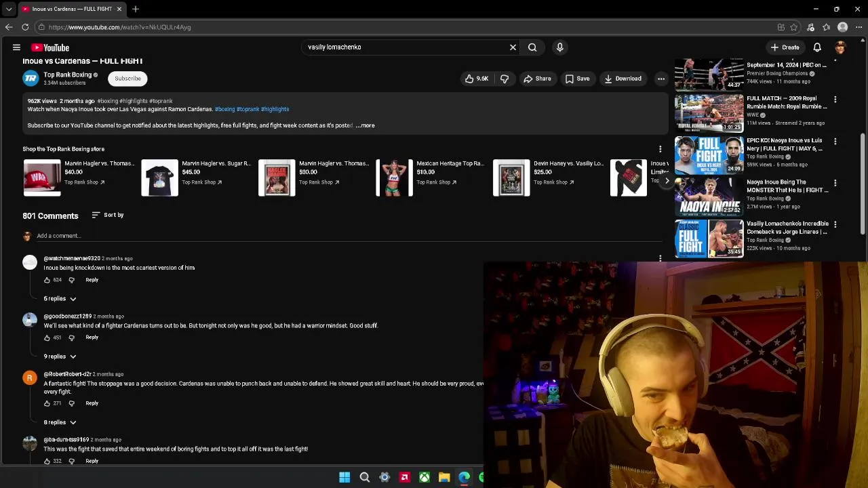The image size is (868, 488).
Task: Expand 6 replies thread
Action: pyautogui.click(x=60, y=299)
